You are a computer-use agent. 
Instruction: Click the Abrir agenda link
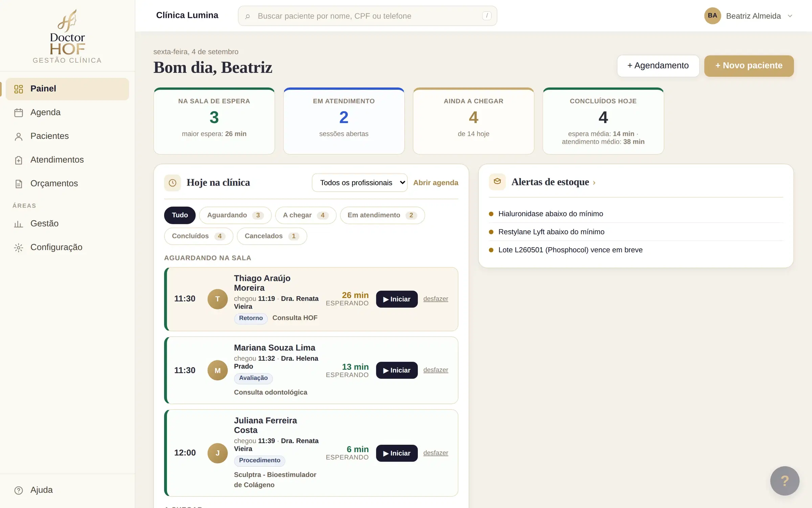[x=436, y=183]
